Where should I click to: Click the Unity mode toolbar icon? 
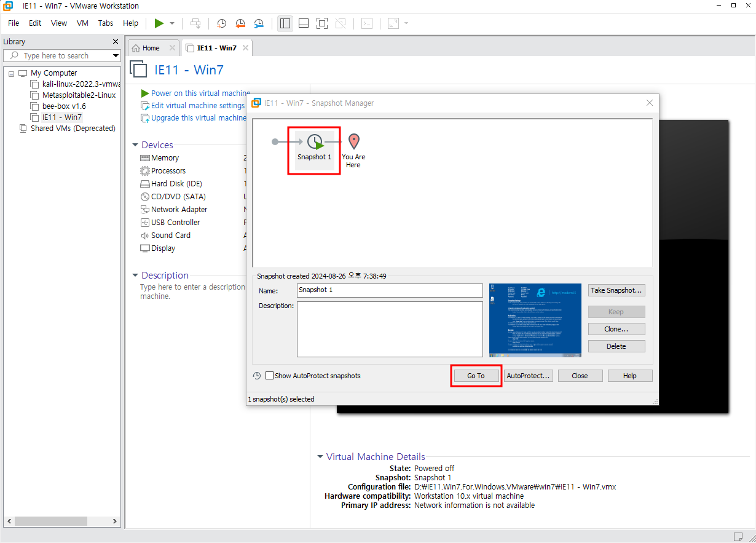[x=341, y=23]
